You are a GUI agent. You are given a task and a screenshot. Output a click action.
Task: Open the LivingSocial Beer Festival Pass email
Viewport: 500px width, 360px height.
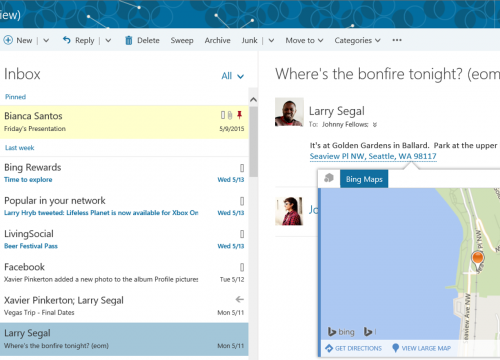point(124,239)
